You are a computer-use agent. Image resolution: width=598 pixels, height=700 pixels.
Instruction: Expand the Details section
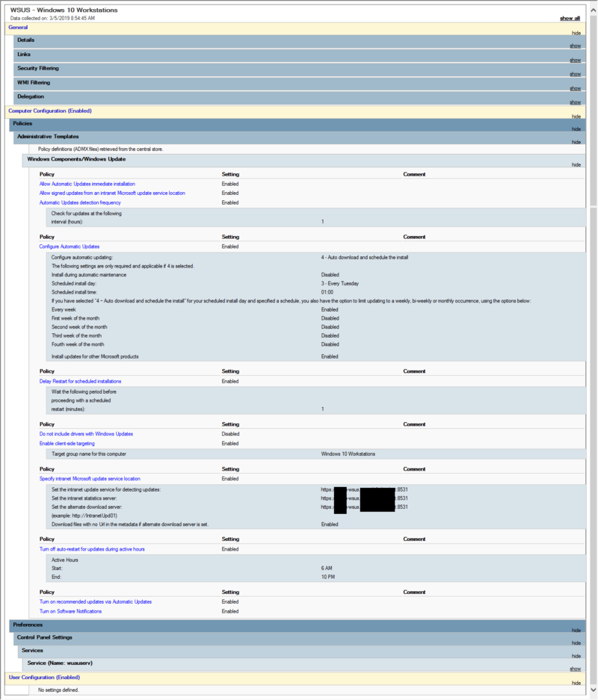point(575,46)
